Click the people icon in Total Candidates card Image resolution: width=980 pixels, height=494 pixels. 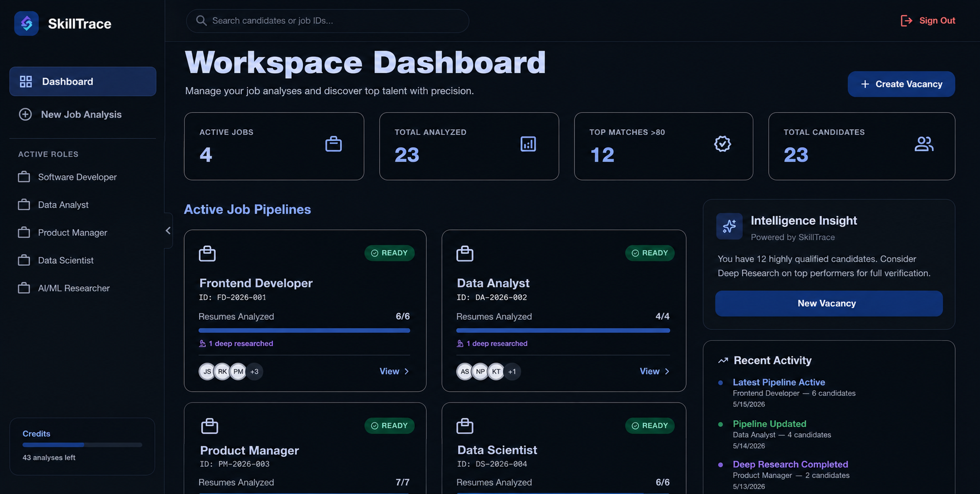(x=924, y=144)
